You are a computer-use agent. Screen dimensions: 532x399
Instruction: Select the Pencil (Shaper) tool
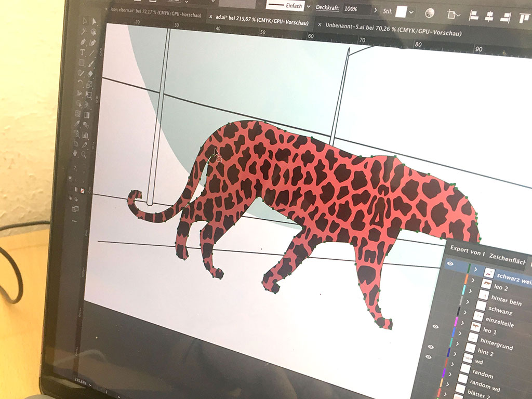(x=81, y=73)
